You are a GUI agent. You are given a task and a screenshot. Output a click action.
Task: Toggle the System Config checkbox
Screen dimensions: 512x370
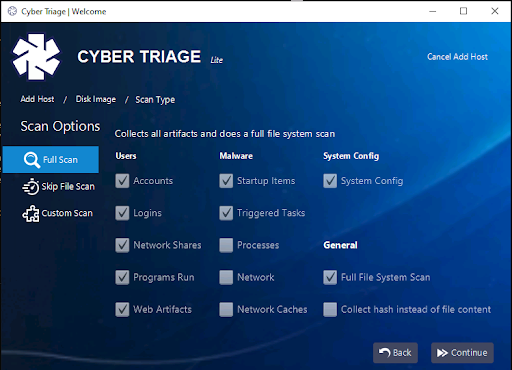[330, 181]
